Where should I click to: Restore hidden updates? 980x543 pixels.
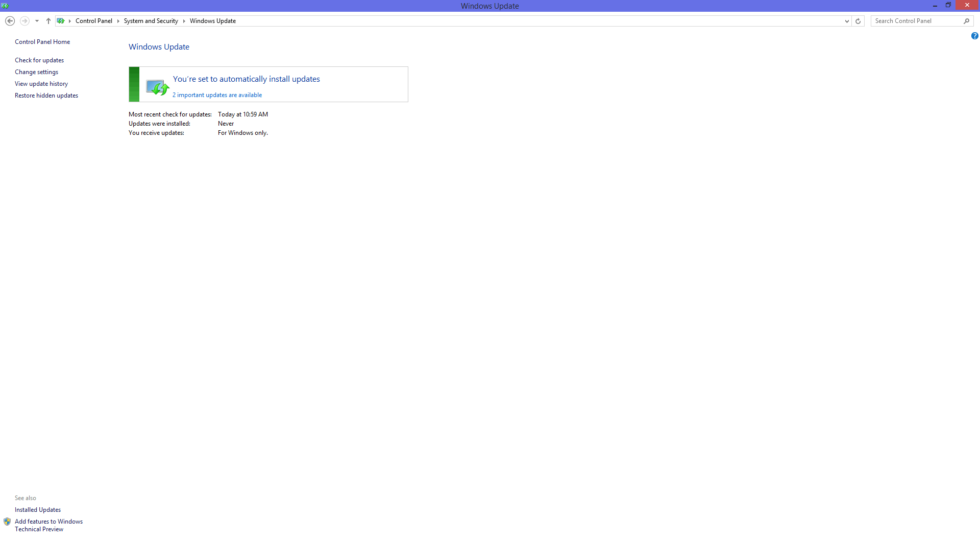coord(46,96)
